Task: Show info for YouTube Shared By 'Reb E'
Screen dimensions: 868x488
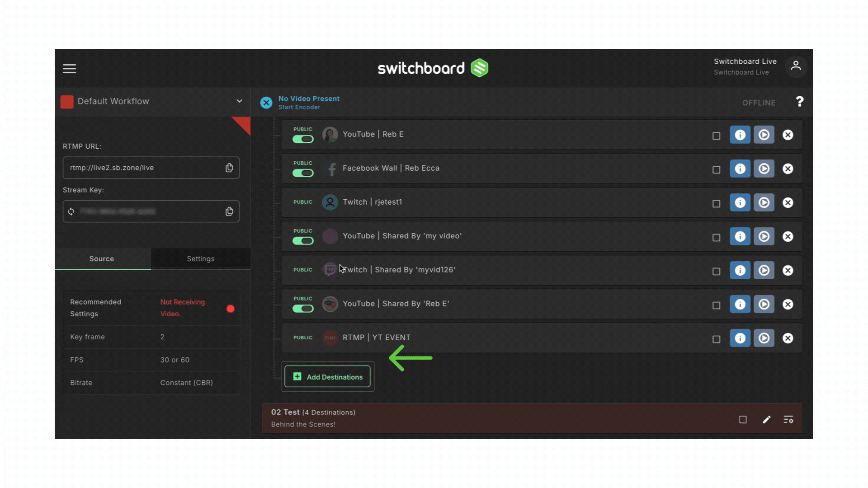Action: click(740, 304)
